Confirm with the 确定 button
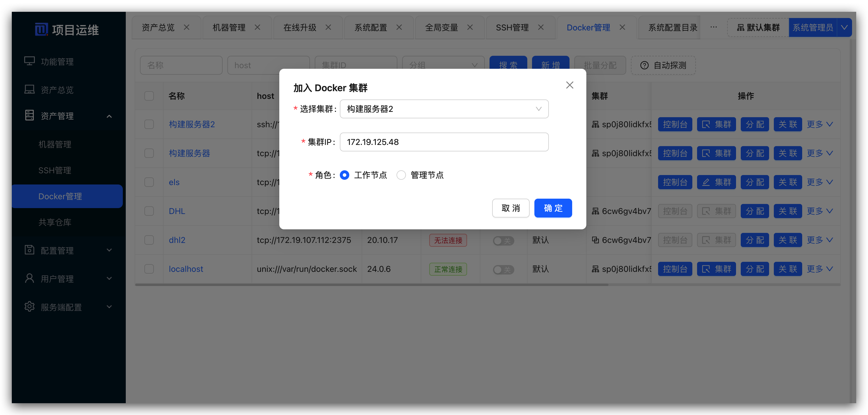 553,208
